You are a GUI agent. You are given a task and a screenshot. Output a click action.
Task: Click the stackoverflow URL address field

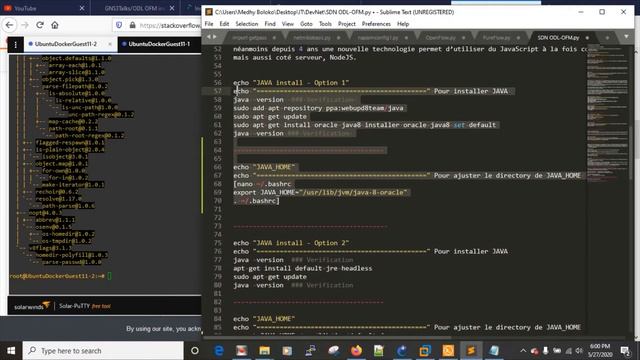(169, 25)
